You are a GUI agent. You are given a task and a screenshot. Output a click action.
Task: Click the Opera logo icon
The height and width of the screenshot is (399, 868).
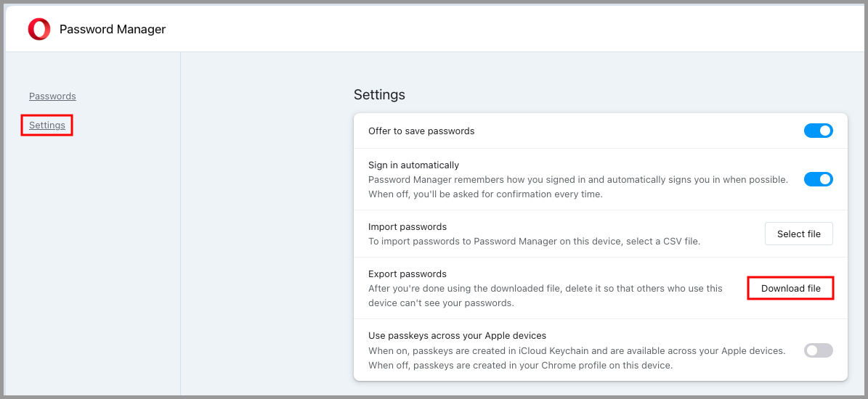click(x=39, y=29)
